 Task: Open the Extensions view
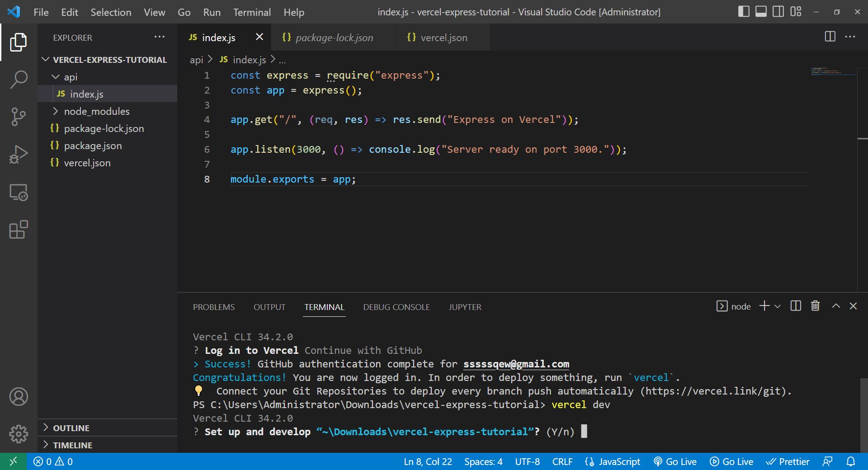(19, 230)
